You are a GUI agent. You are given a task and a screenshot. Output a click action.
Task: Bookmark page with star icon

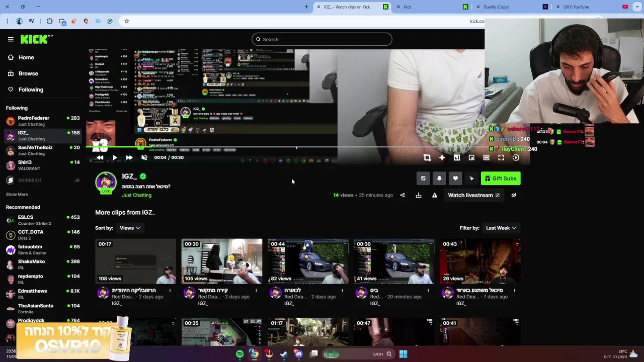(x=127, y=21)
